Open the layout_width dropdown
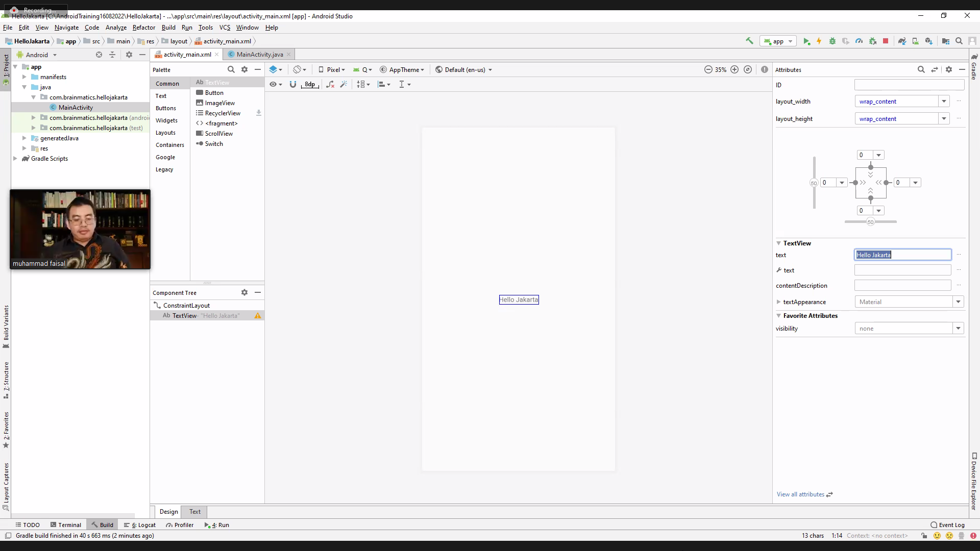 point(944,101)
